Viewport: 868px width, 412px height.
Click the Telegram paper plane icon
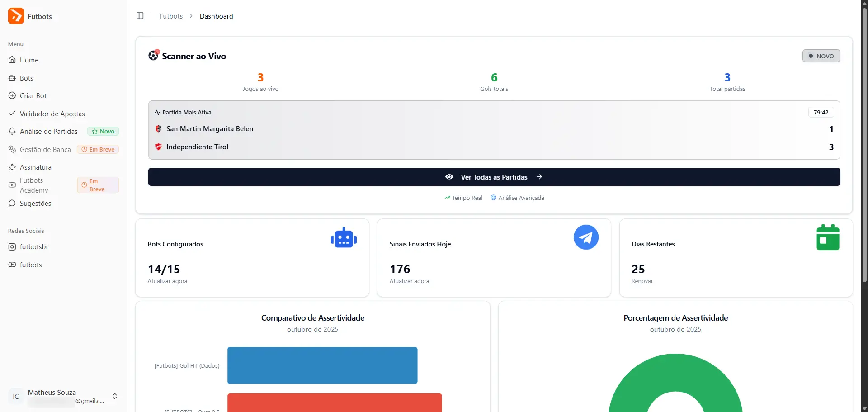coord(586,237)
